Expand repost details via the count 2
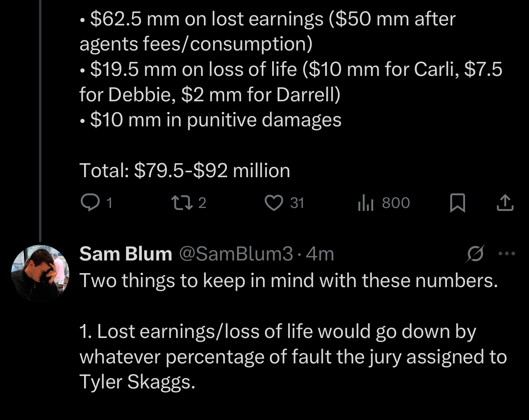The image size is (529, 420). click(x=201, y=202)
